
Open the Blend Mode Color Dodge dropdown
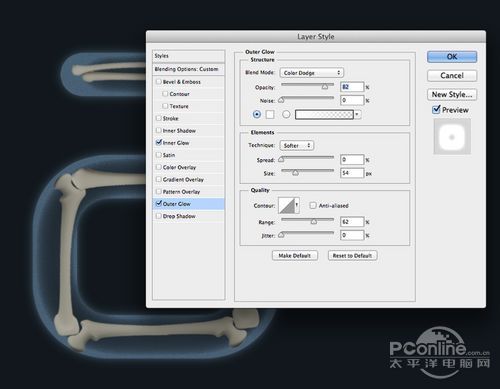pyautogui.click(x=312, y=73)
